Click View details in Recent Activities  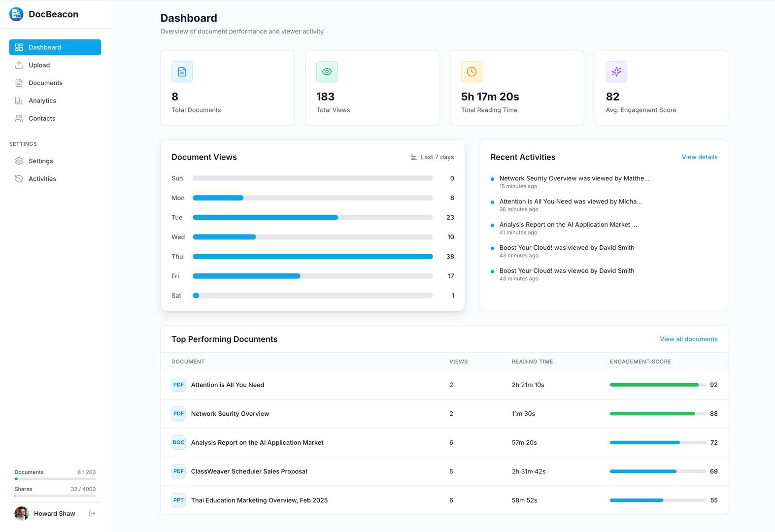699,157
